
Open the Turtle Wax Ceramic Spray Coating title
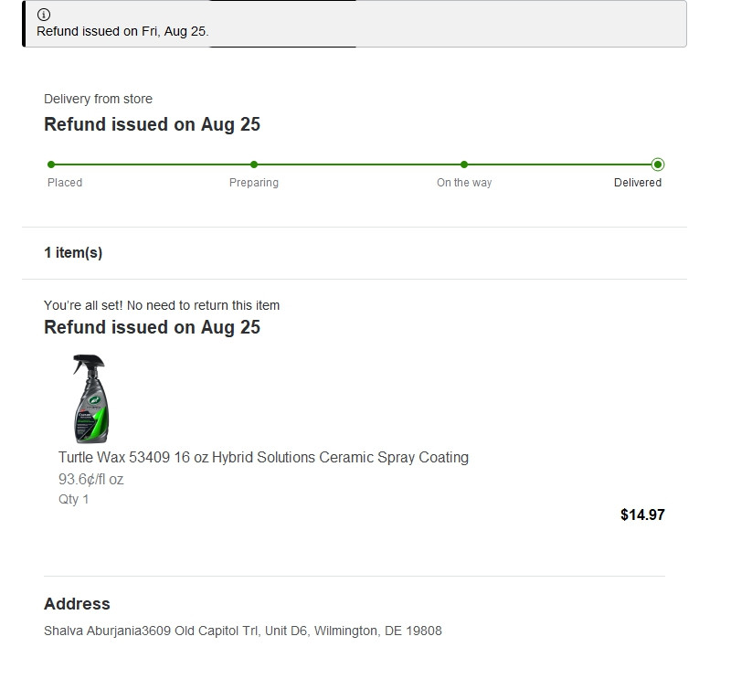point(263,457)
